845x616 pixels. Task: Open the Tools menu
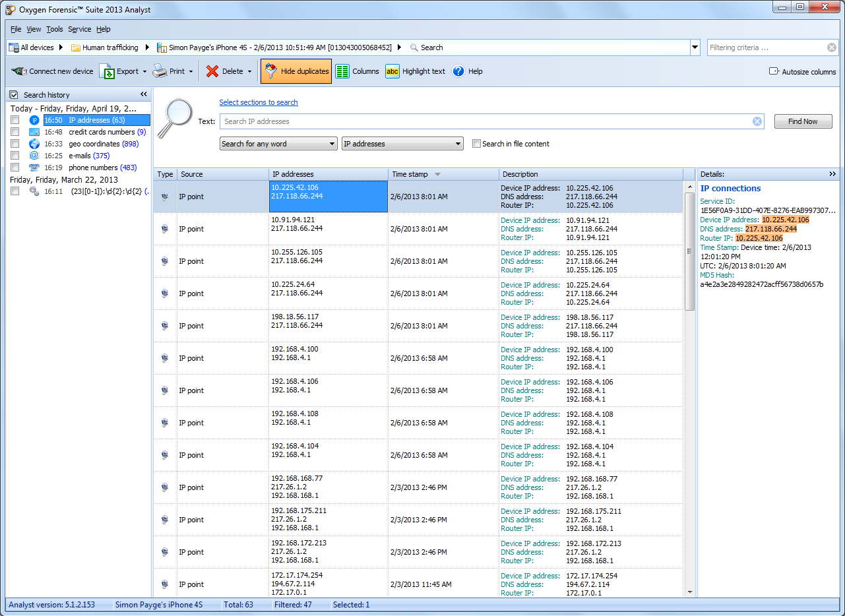55,29
